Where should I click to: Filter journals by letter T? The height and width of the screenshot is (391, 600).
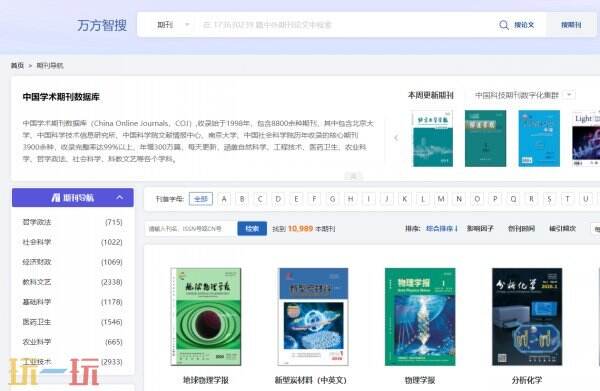(567, 199)
